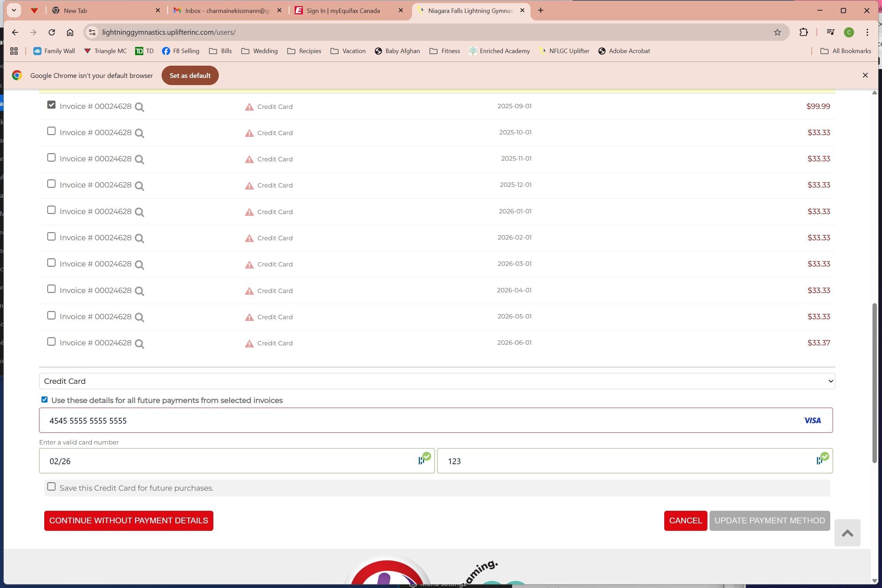The width and height of the screenshot is (882, 588).
Task: Expand the tab search dropdown arrow
Action: pyautogui.click(x=14, y=11)
